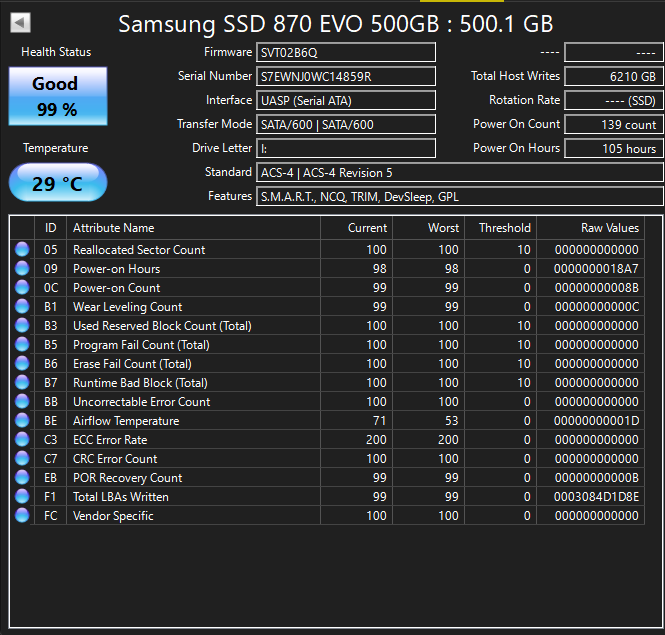Screen dimensions: 665x635
Task: Click the Total Host Writes value 6210 GB
Action: tap(614, 76)
